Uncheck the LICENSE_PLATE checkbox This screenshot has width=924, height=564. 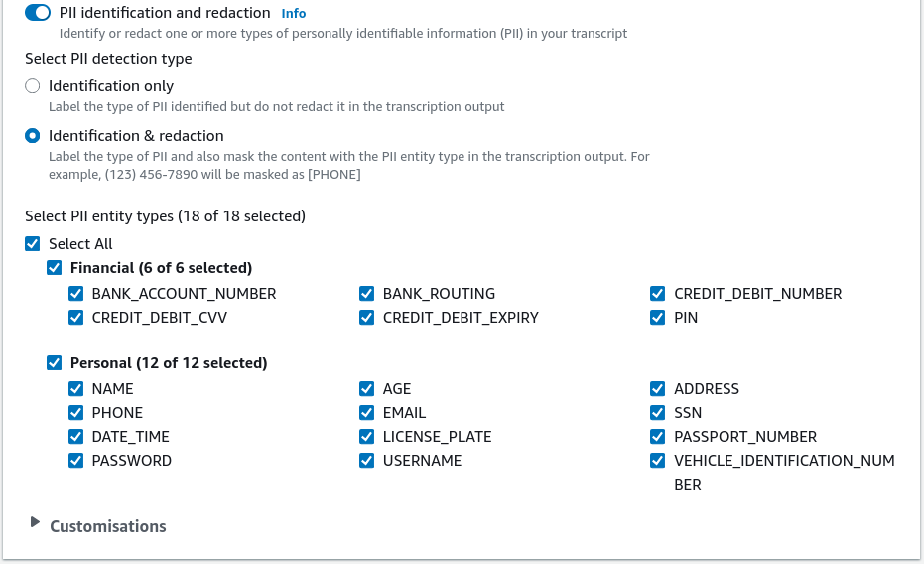point(366,437)
